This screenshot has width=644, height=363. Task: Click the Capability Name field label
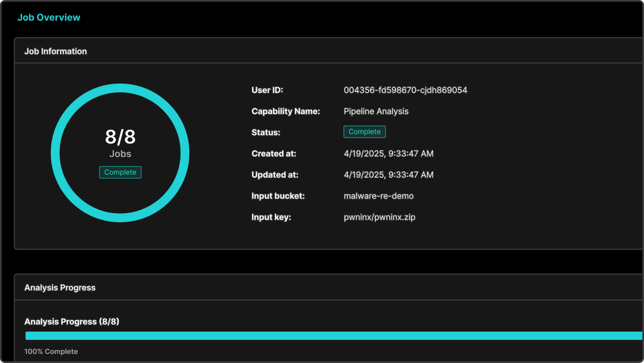click(x=286, y=111)
